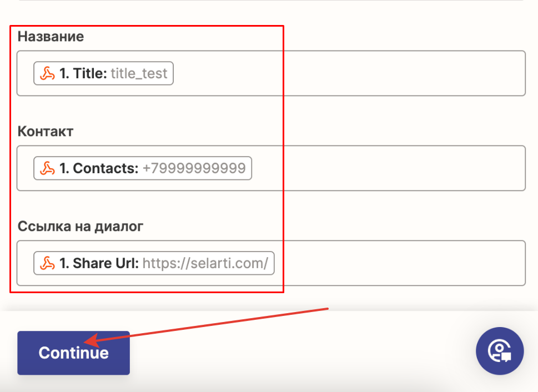
Task: Click the Название field label
Action: (x=51, y=37)
